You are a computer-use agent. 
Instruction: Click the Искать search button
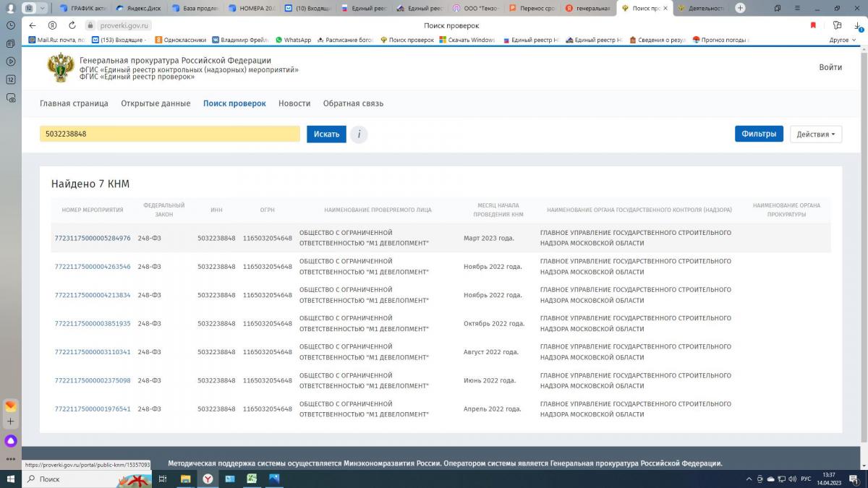pyautogui.click(x=326, y=134)
